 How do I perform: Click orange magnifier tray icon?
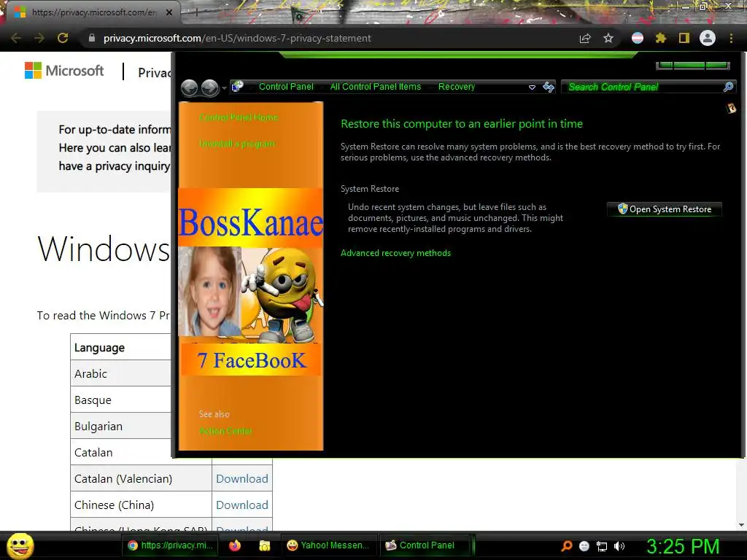coord(567,546)
